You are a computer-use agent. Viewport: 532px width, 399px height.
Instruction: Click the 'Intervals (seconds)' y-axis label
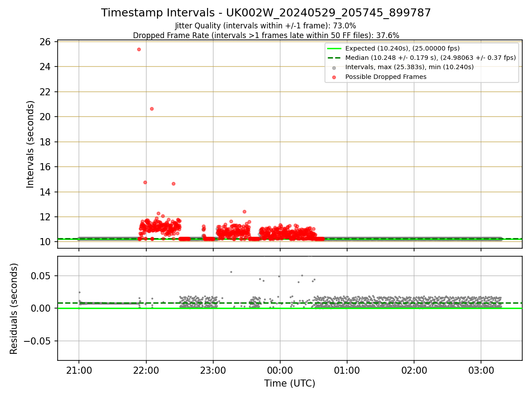coord(31,144)
